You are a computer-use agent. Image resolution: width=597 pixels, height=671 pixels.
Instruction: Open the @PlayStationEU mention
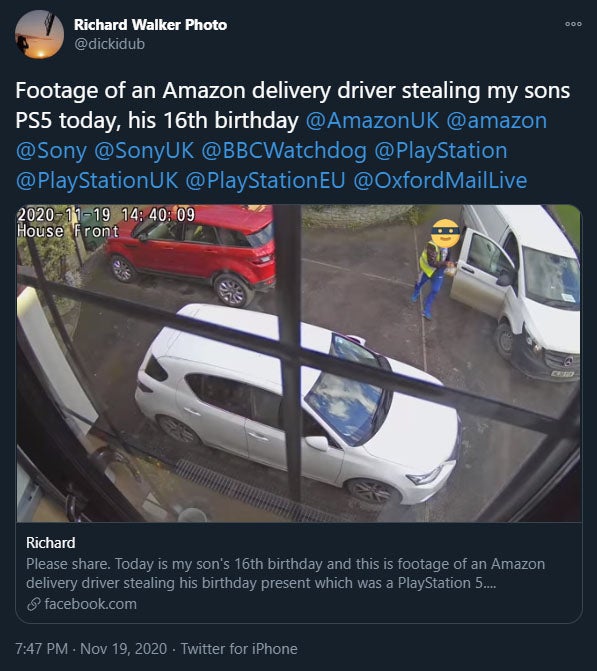(265, 181)
